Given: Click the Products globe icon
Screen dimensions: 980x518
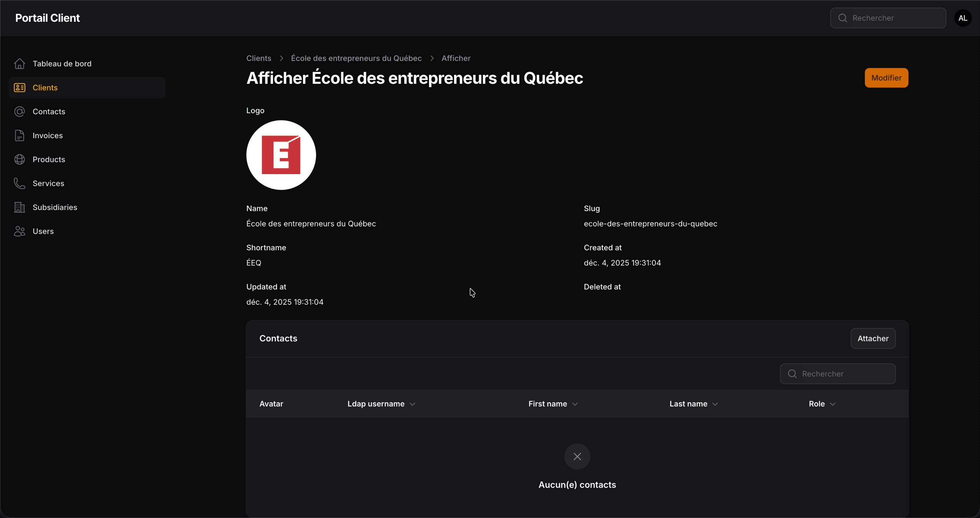Looking at the screenshot, I should [19, 159].
